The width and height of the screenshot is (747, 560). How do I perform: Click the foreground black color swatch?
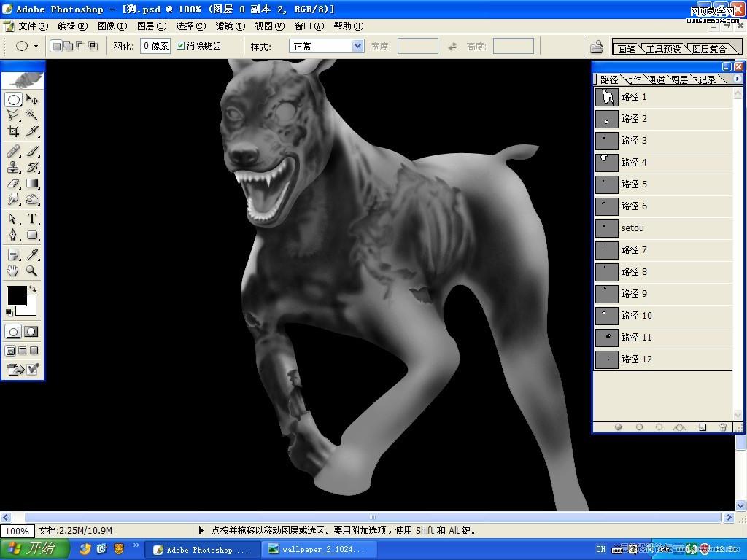click(x=16, y=295)
